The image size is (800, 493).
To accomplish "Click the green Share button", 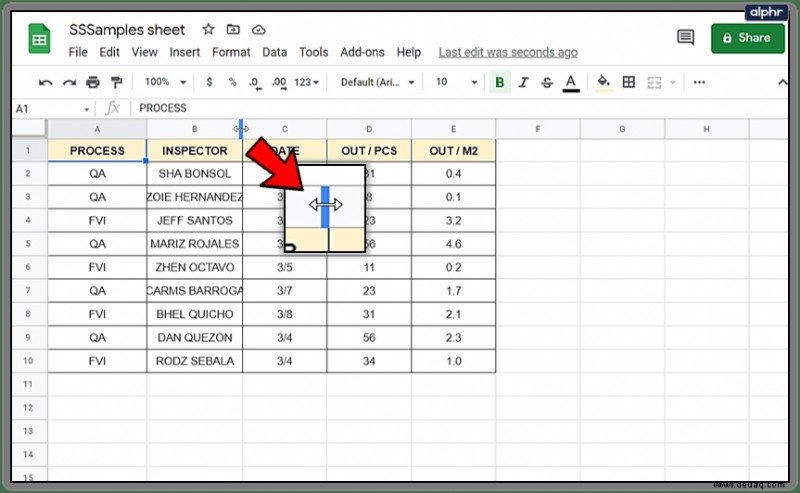I will click(747, 38).
